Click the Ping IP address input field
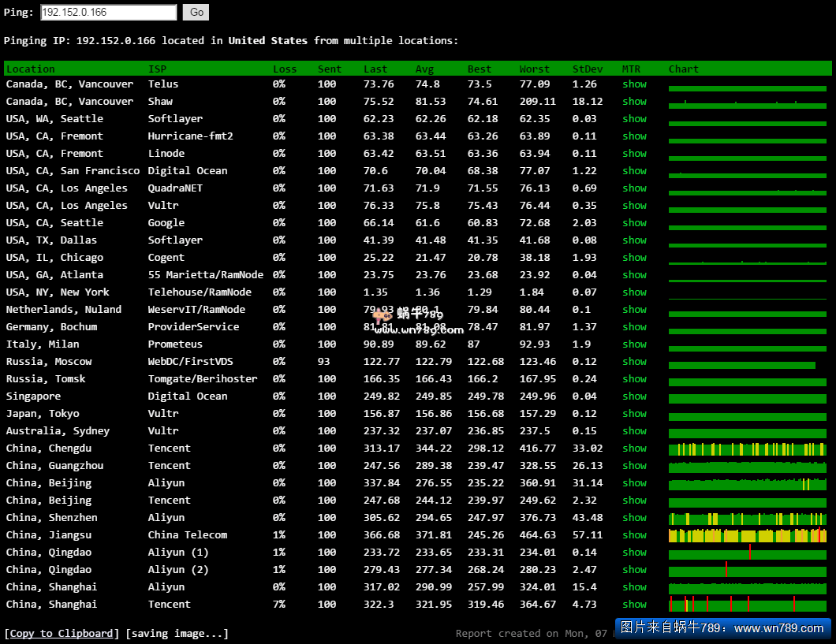Image resolution: width=836 pixels, height=644 pixels. (x=108, y=13)
